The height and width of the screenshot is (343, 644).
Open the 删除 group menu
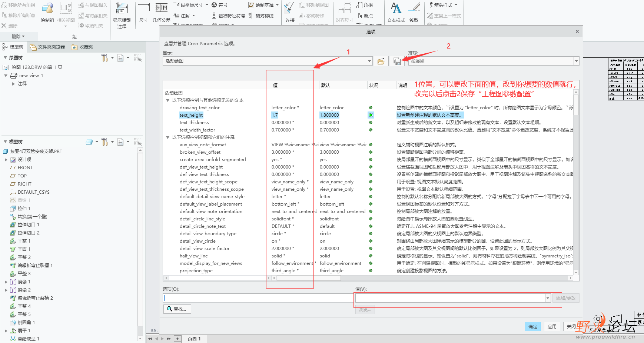(18, 36)
